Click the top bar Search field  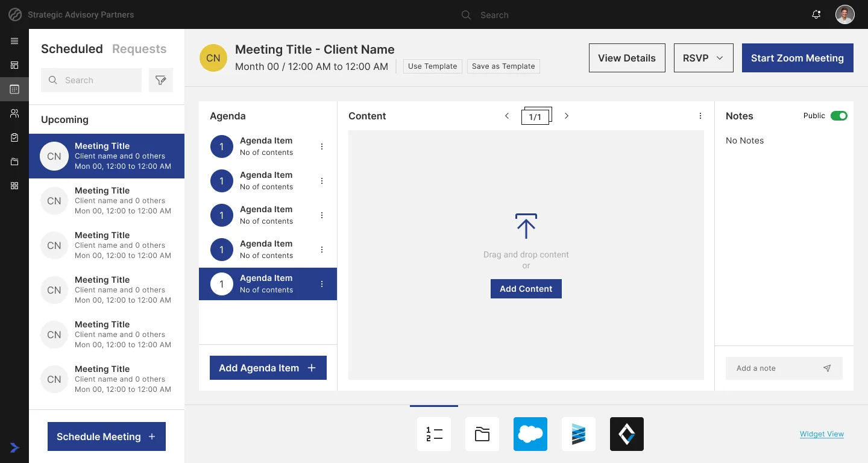point(494,15)
